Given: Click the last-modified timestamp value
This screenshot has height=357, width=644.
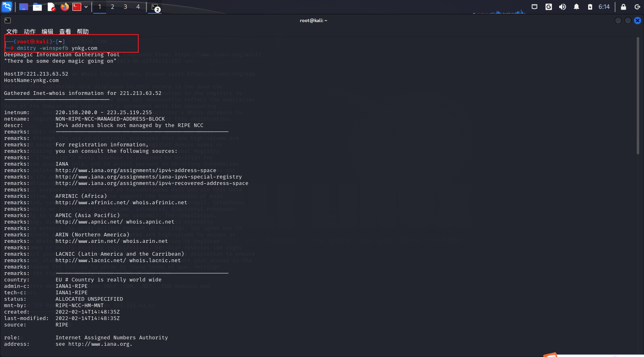Looking at the screenshot, I should coord(88,318).
